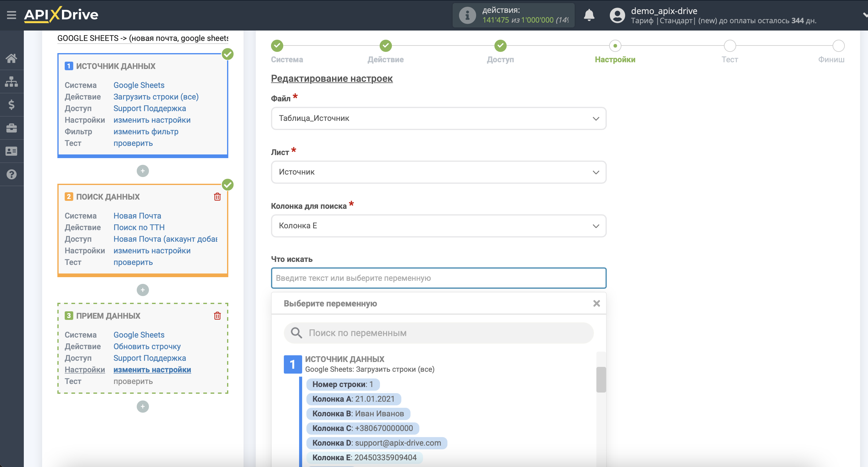Click the magnifier icon in variable search
Image resolution: width=868 pixels, height=467 pixels.
coord(296,333)
